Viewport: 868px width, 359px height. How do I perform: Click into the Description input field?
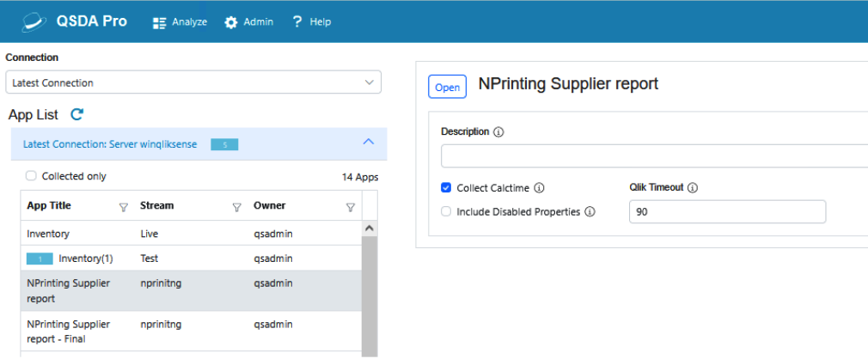[654, 156]
